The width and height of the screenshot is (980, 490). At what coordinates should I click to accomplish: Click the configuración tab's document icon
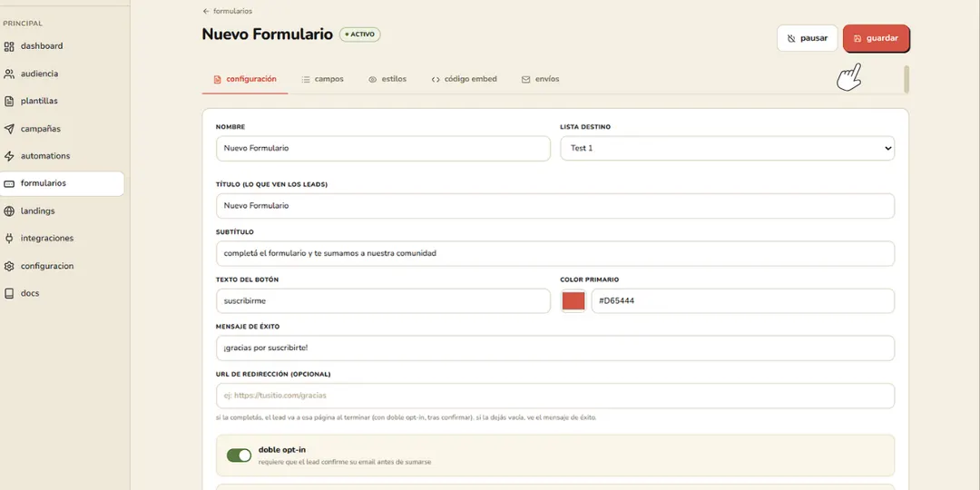pyautogui.click(x=218, y=79)
